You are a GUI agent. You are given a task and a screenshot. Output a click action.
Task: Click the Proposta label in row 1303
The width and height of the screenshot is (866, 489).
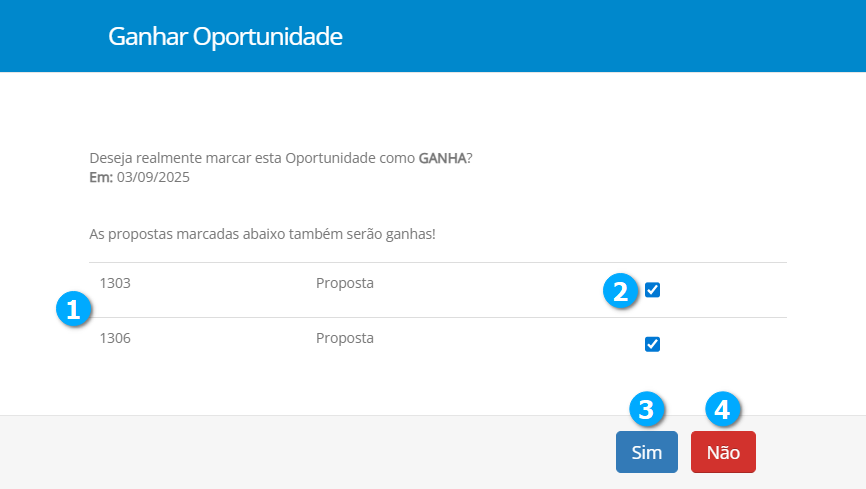(345, 283)
